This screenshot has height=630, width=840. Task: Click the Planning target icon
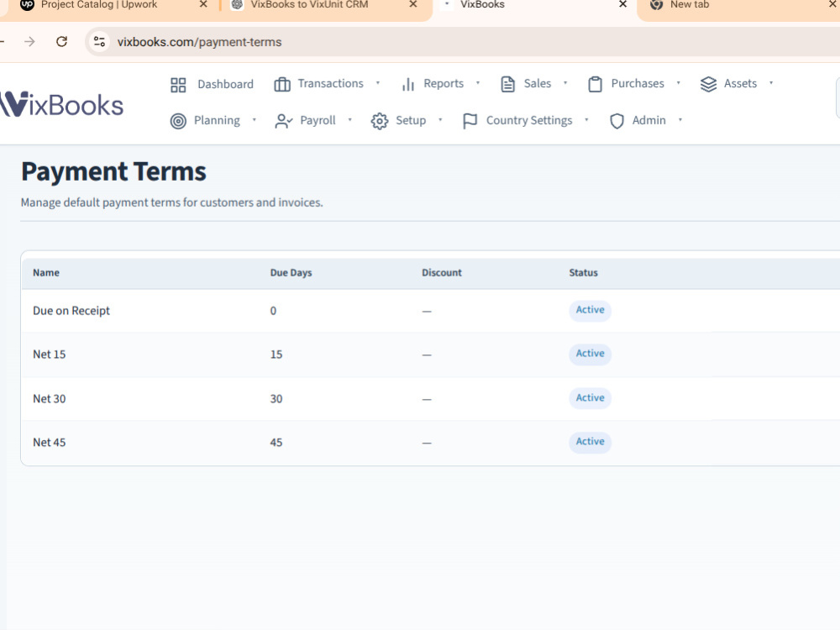click(x=178, y=121)
